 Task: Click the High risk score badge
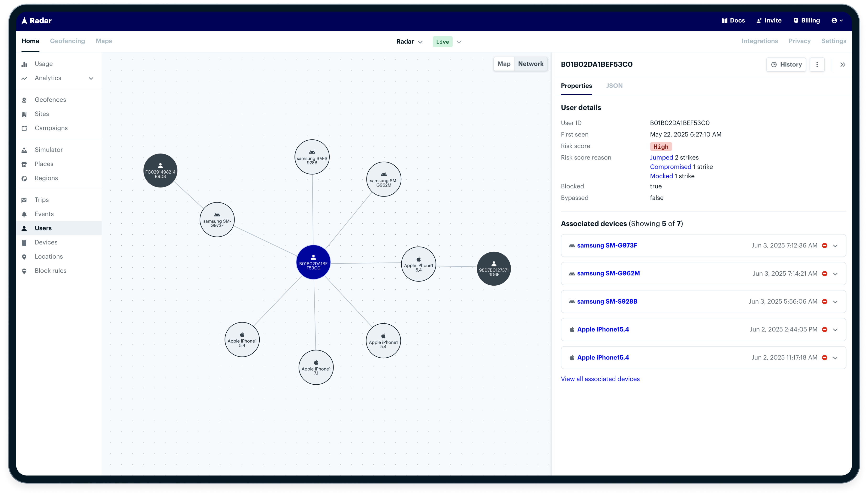661,147
